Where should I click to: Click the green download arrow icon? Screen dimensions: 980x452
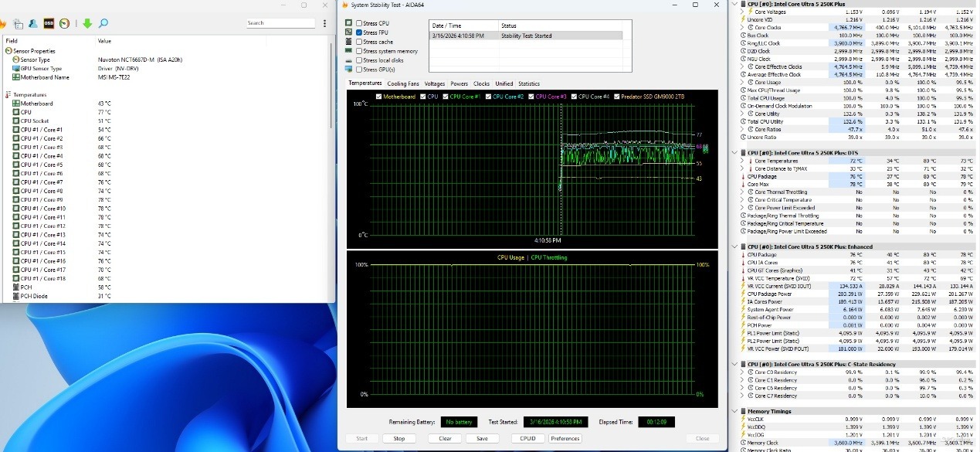(87, 24)
